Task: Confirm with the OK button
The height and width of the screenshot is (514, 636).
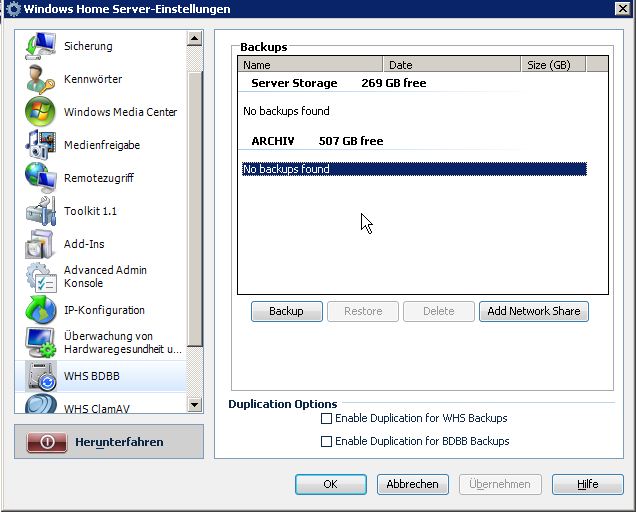Action: tap(331, 484)
